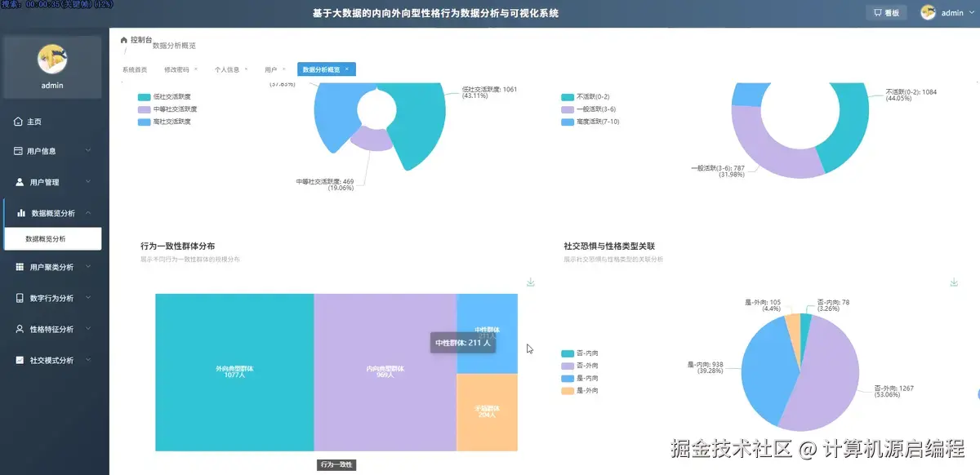
Task: Toggle the 中等社交活跃度 legend entry
Action: tap(167, 109)
